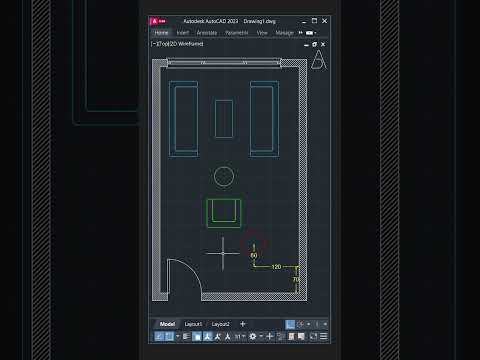Viewport: 480px width, 360px height.
Task: Expand the workspace switching arrow
Action: pyautogui.click(x=261, y=337)
